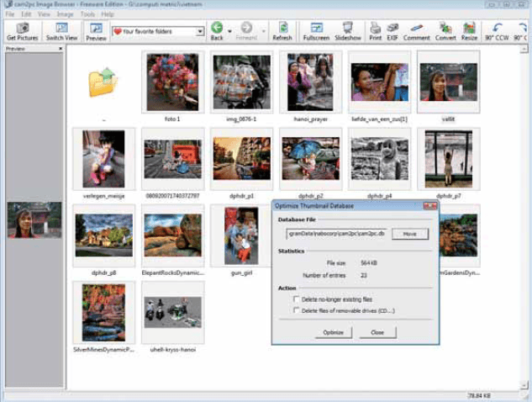Select thumbnail above the 080920071740372797 label
The width and height of the screenshot is (532, 402).
pyautogui.click(x=172, y=159)
